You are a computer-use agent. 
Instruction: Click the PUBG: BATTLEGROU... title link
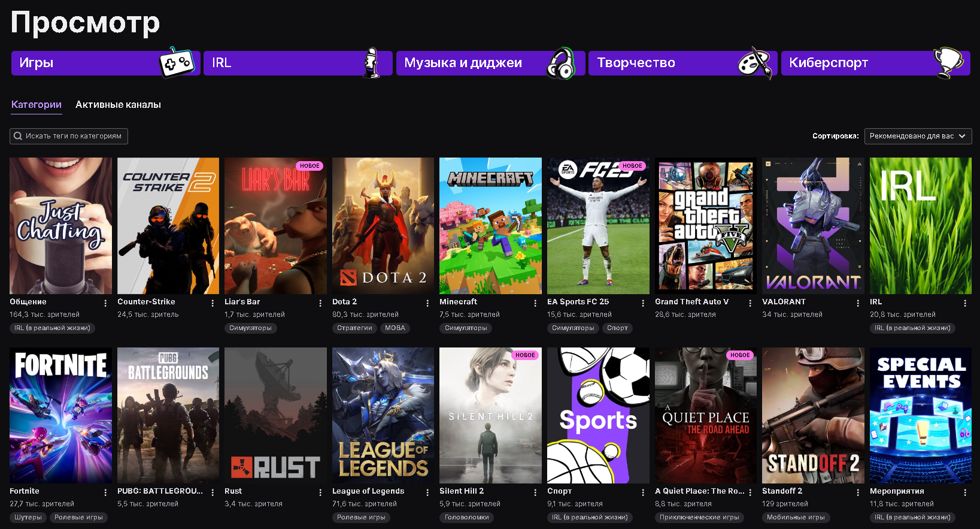(160, 491)
